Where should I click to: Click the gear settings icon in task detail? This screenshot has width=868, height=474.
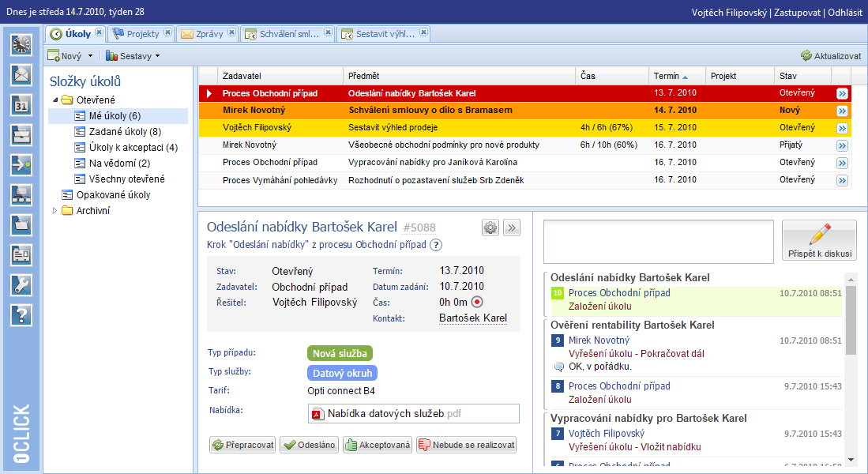490,228
